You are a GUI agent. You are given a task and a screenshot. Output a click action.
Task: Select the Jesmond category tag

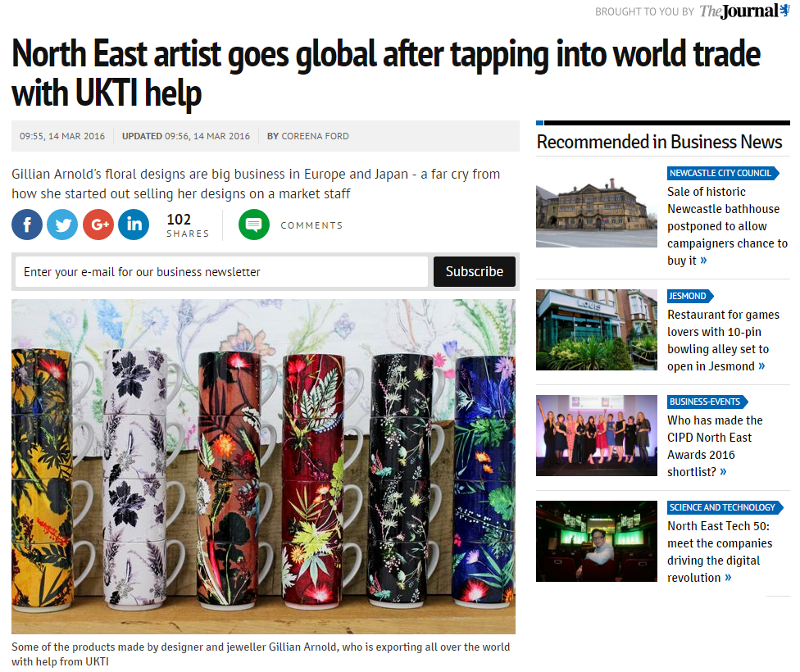coord(690,297)
